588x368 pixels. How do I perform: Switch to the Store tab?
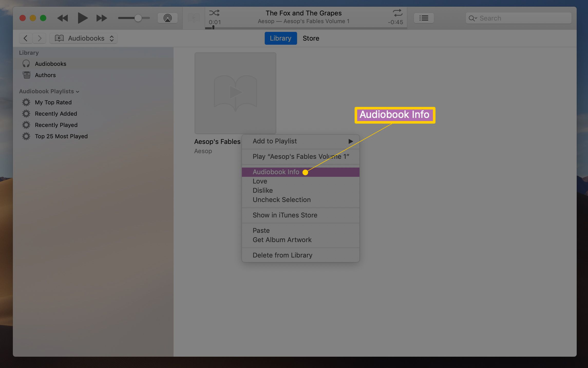tap(311, 38)
